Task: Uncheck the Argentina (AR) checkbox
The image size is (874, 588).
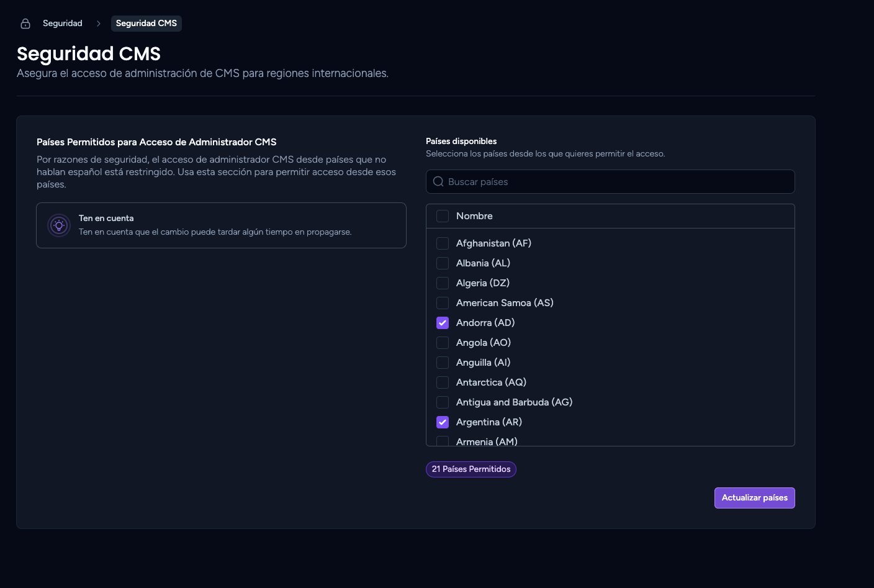Action: coord(443,422)
